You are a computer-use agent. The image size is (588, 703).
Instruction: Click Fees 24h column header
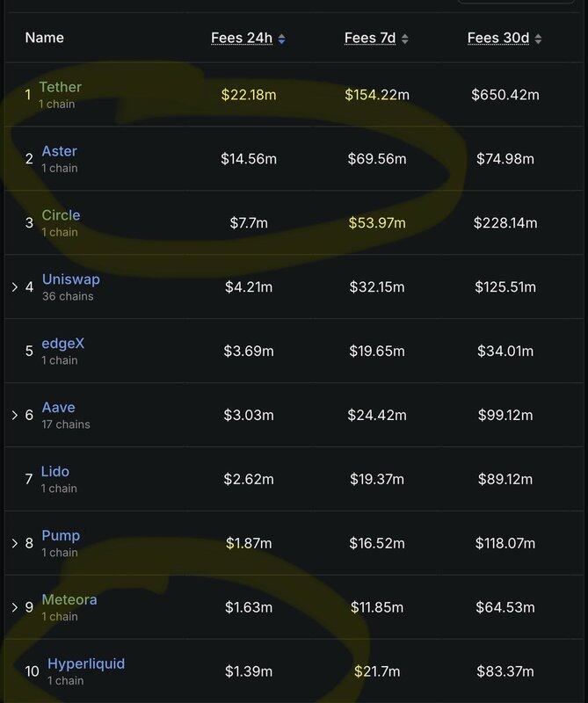click(242, 38)
